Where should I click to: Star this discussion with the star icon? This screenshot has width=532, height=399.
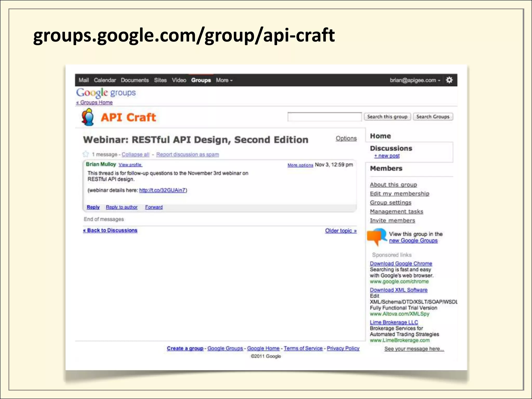point(86,154)
